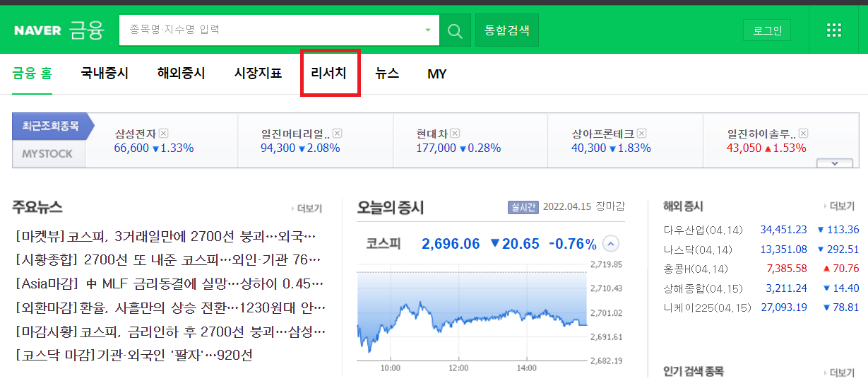The image size is (868, 381).
Task: Open the grid apps menu icon
Action: [x=834, y=30]
